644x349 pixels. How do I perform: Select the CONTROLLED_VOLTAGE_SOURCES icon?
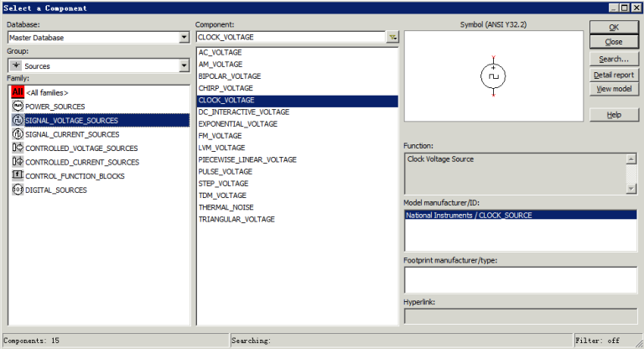(x=17, y=148)
